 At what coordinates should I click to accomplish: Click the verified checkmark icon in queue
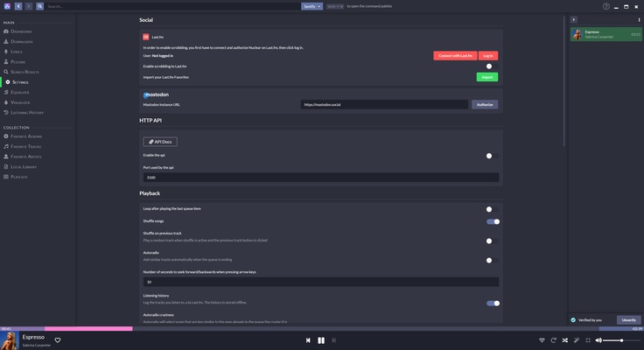(x=573, y=320)
